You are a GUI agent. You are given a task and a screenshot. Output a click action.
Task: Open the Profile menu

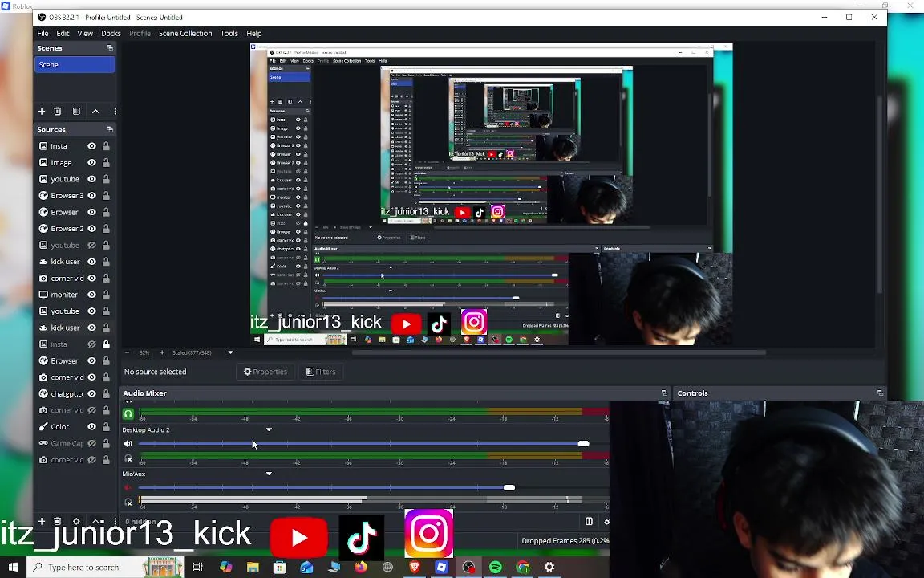pos(140,33)
